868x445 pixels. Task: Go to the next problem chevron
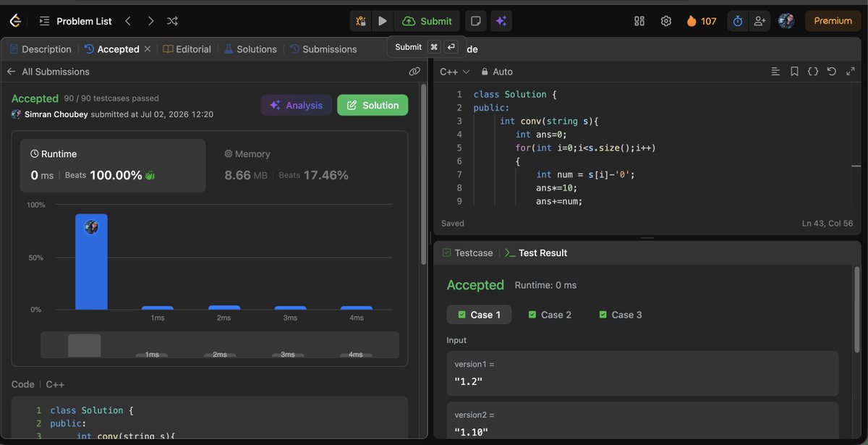(x=150, y=21)
